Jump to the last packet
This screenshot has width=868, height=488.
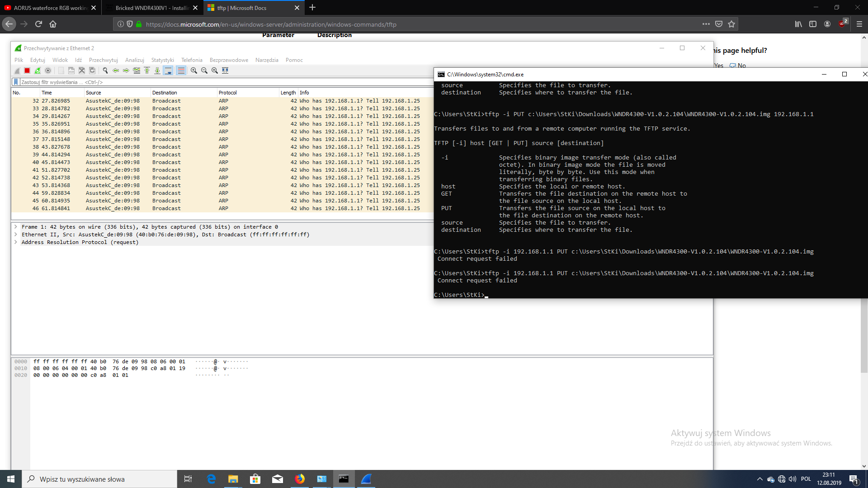157,70
